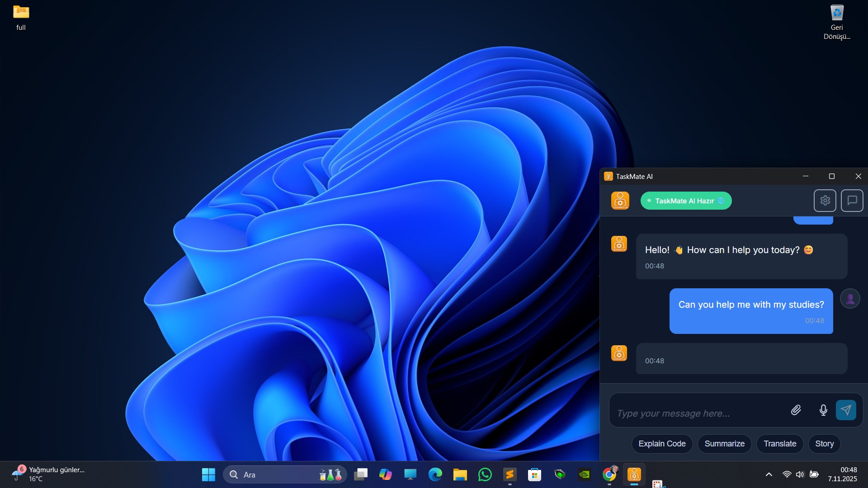Open TaskMate AI settings gear
The height and width of the screenshot is (488, 868).
(x=825, y=201)
